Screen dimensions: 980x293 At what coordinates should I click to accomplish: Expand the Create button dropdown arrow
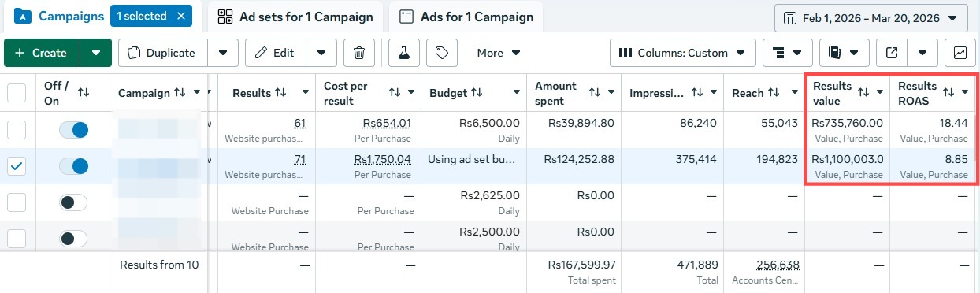click(x=96, y=53)
